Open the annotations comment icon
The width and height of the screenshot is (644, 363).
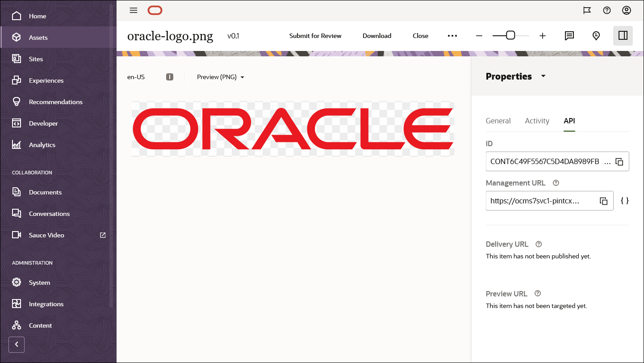coord(569,35)
